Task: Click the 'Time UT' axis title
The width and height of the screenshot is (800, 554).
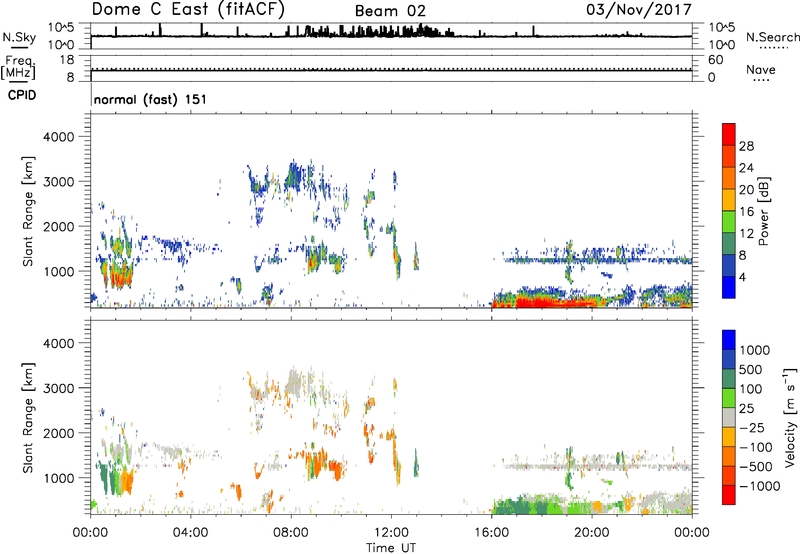Action: point(391,548)
